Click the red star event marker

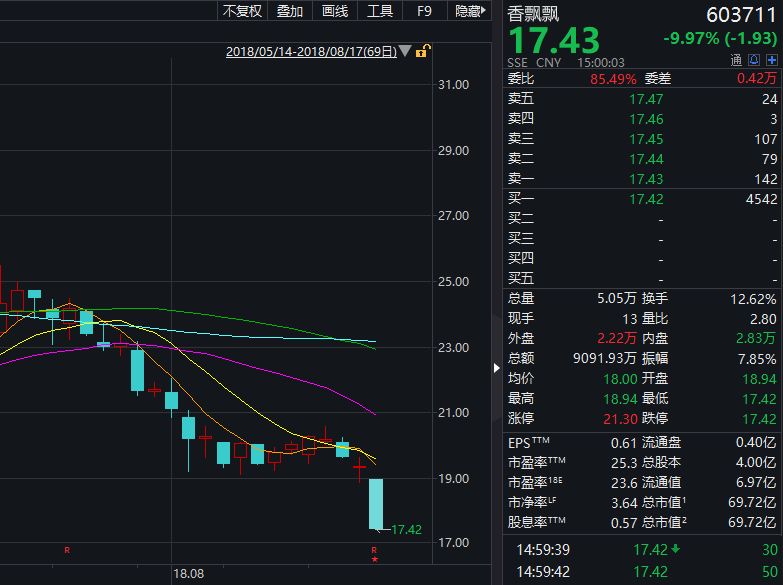375,559
